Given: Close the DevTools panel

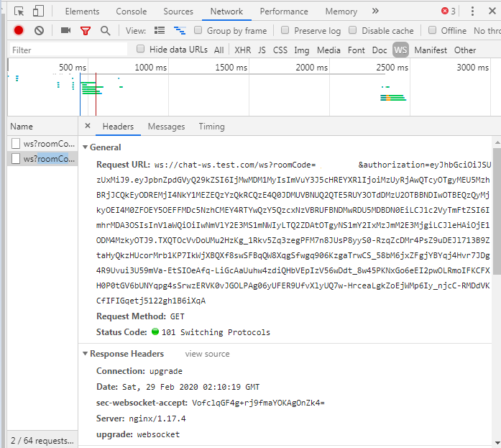Looking at the screenshot, I should pos(492,12).
